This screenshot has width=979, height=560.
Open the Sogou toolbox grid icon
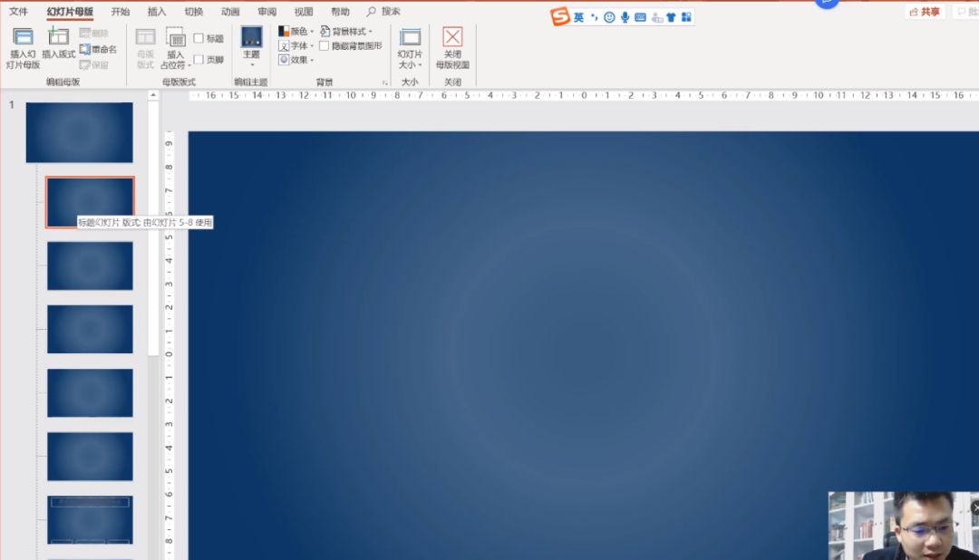click(x=686, y=17)
